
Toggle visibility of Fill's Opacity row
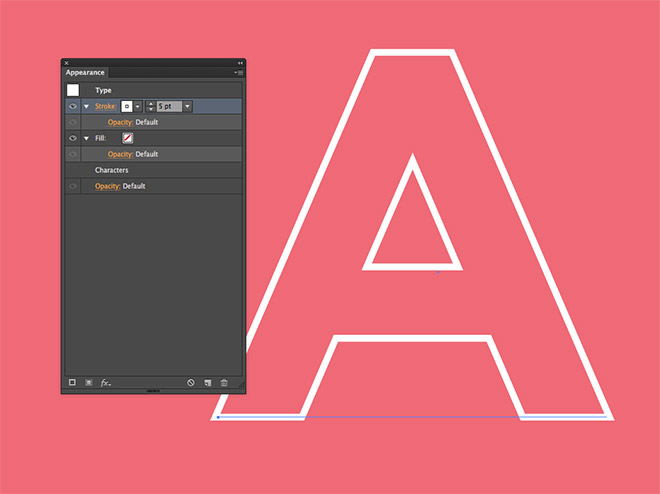[x=73, y=154]
